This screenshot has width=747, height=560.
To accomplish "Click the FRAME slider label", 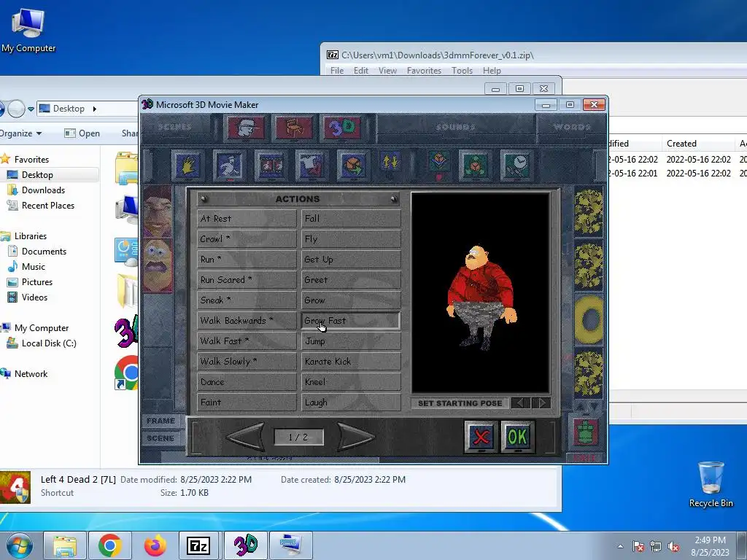I will point(161,421).
